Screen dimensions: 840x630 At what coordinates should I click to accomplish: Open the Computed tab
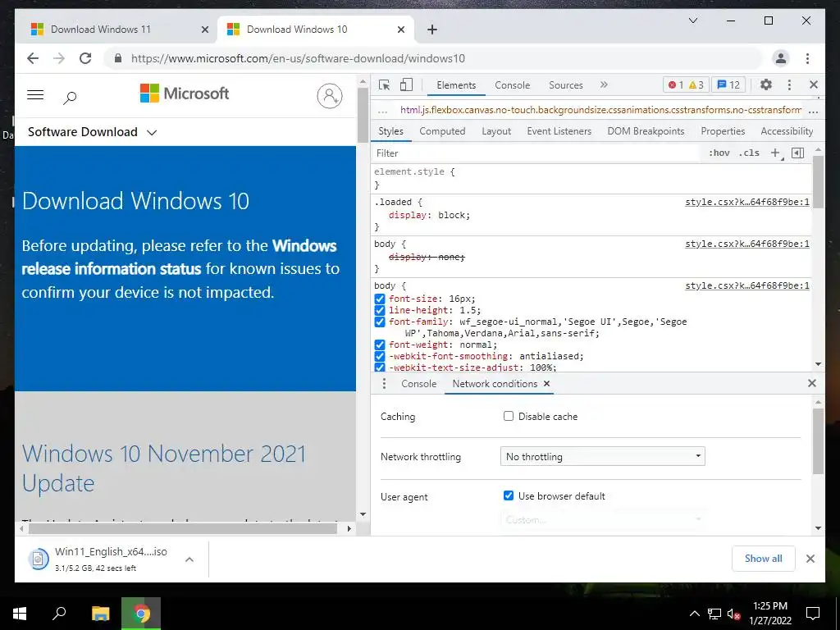coord(442,131)
